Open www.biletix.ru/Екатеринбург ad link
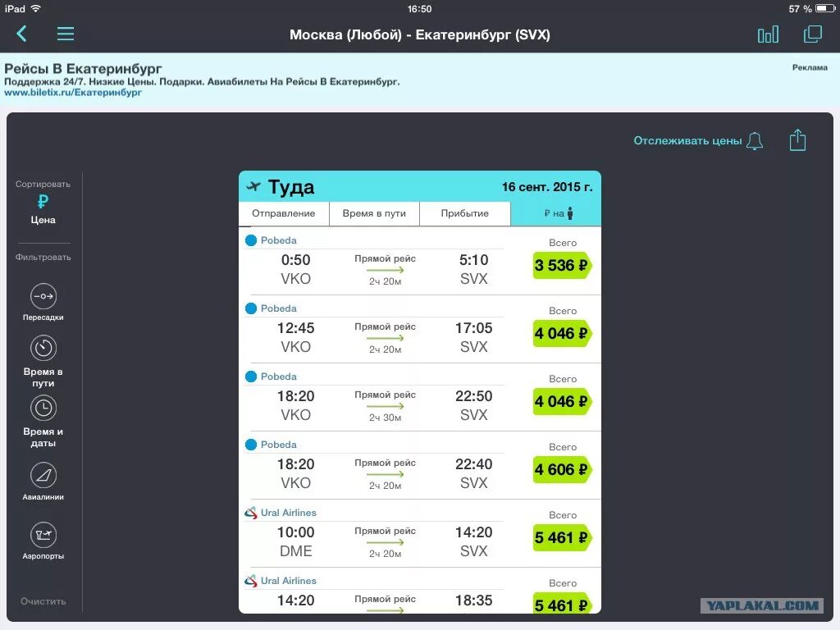840x630 pixels. tap(73, 92)
